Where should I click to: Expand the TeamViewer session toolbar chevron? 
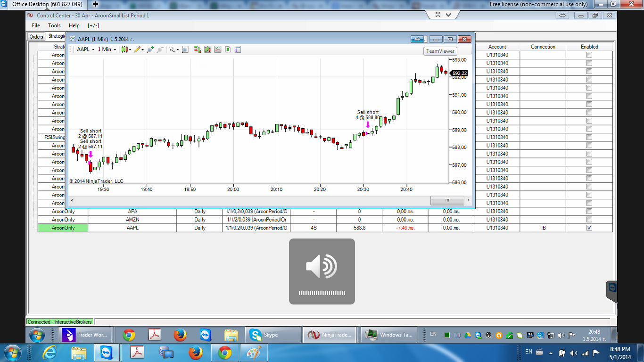[448, 15]
